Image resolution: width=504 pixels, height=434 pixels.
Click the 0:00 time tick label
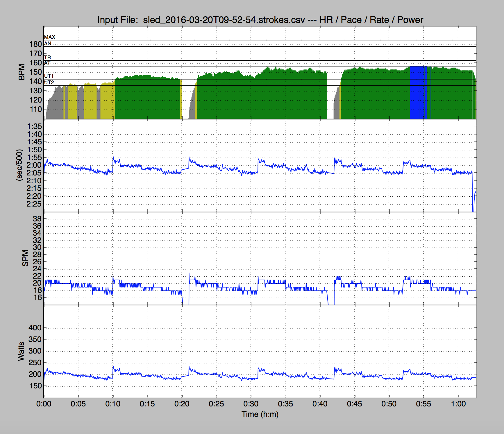click(x=44, y=404)
